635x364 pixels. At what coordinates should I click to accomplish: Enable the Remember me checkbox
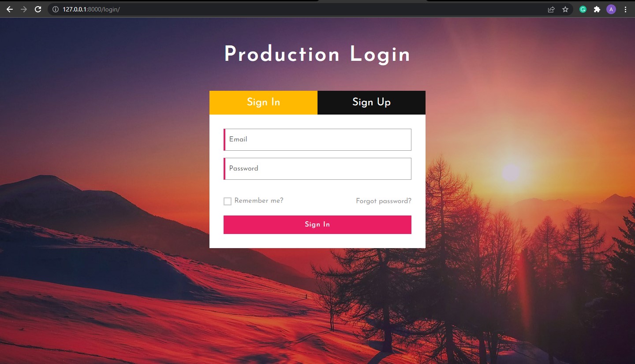pyautogui.click(x=228, y=201)
